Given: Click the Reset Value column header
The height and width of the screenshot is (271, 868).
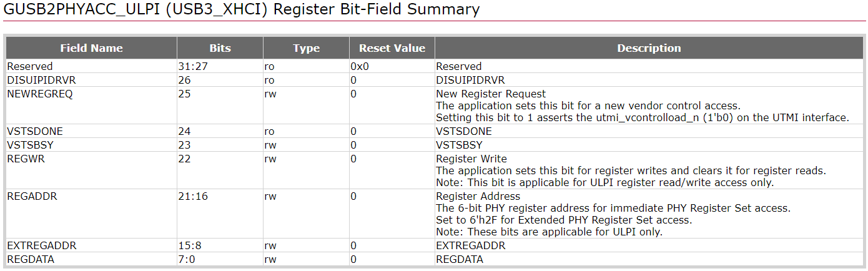Looking at the screenshot, I should (x=392, y=48).
